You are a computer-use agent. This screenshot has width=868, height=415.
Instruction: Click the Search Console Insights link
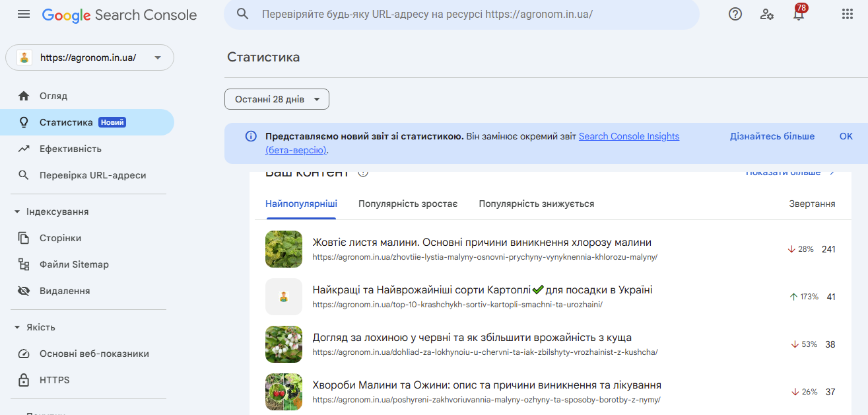click(x=629, y=136)
